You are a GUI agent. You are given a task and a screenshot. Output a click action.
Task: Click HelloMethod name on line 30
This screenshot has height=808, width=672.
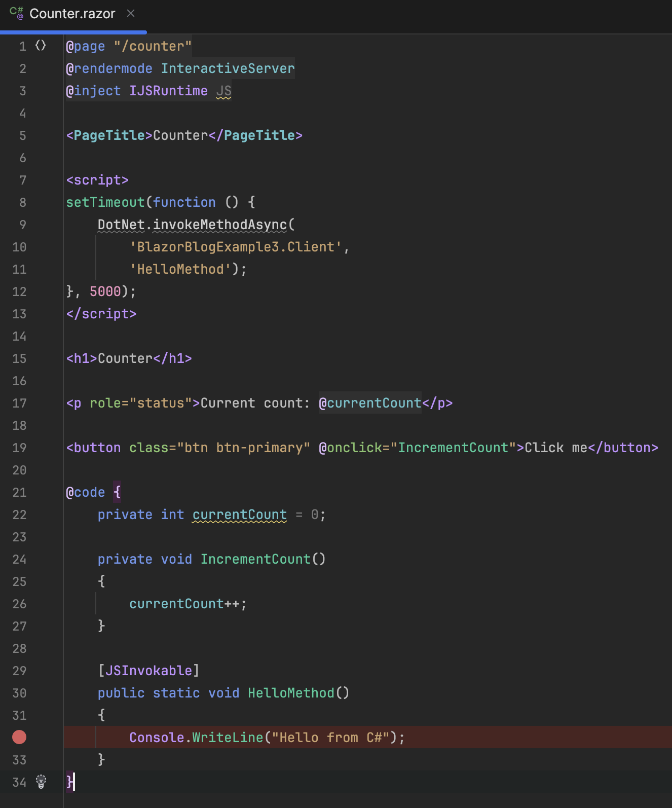tap(291, 693)
